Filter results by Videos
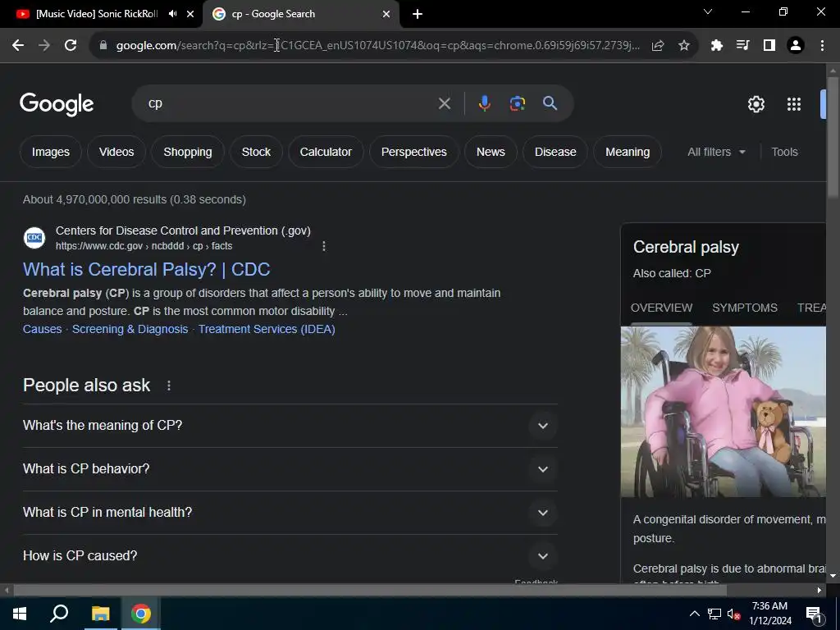 click(x=116, y=152)
